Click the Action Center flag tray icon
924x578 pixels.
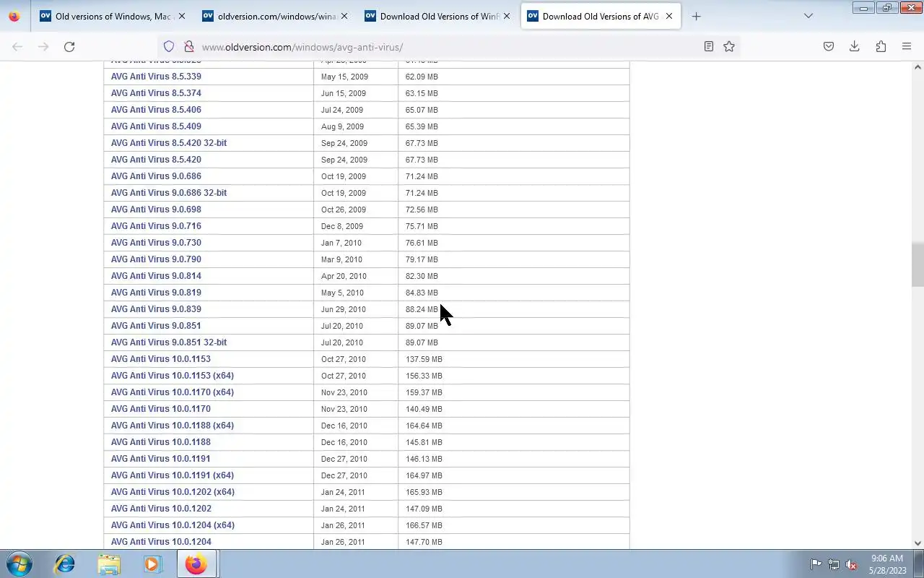(x=816, y=564)
